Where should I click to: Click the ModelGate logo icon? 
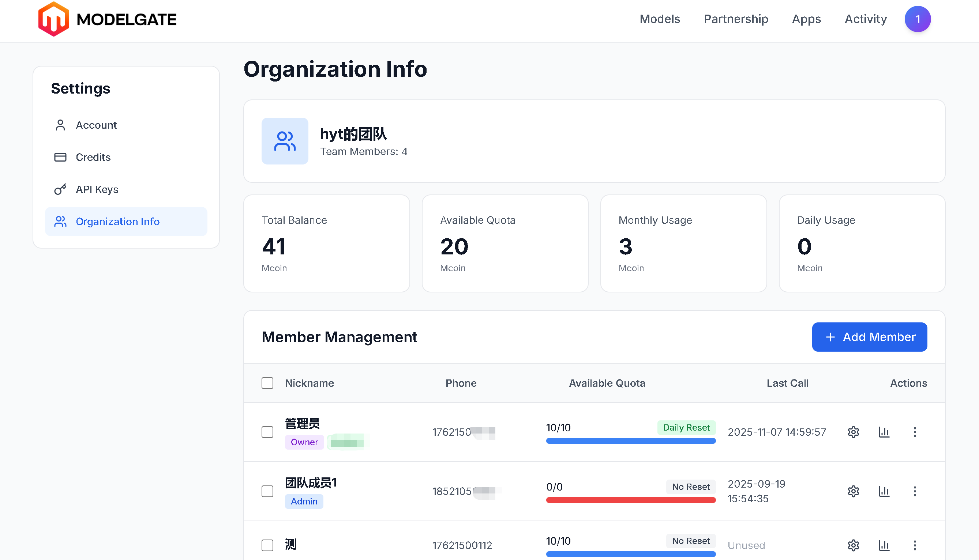pyautogui.click(x=53, y=19)
